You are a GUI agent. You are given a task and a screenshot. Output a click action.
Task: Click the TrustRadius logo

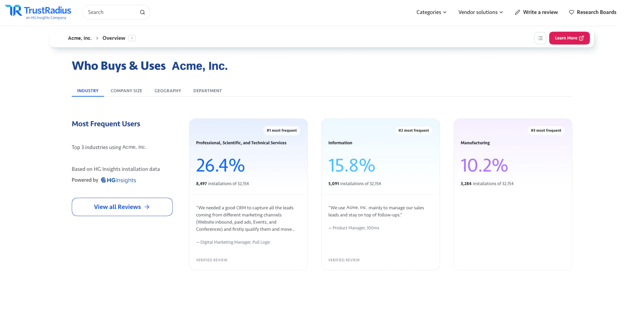coord(38,12)
